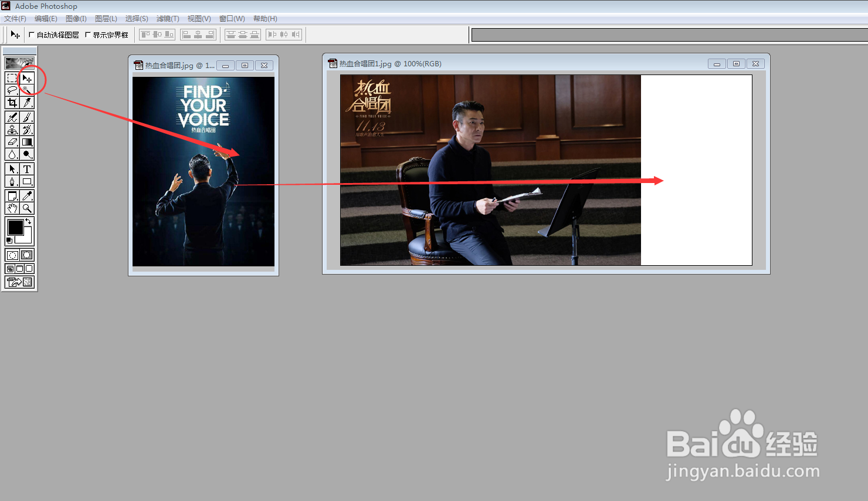Select the Type tool

(27, 169)
